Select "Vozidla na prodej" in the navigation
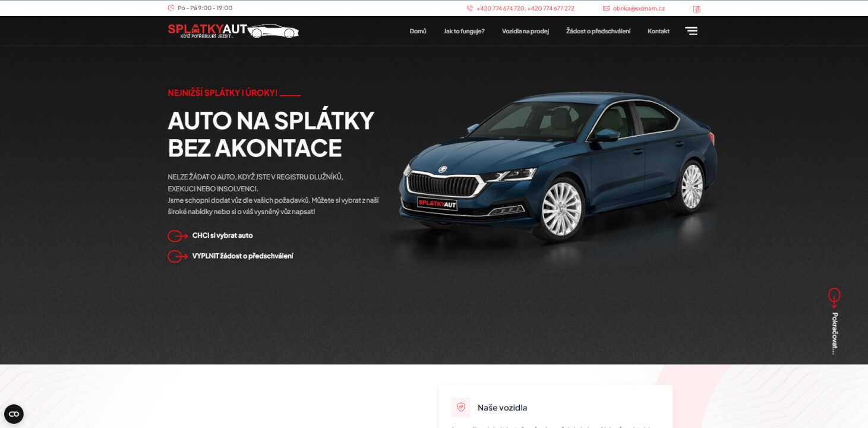868x428 pixels. click(525, 31)
